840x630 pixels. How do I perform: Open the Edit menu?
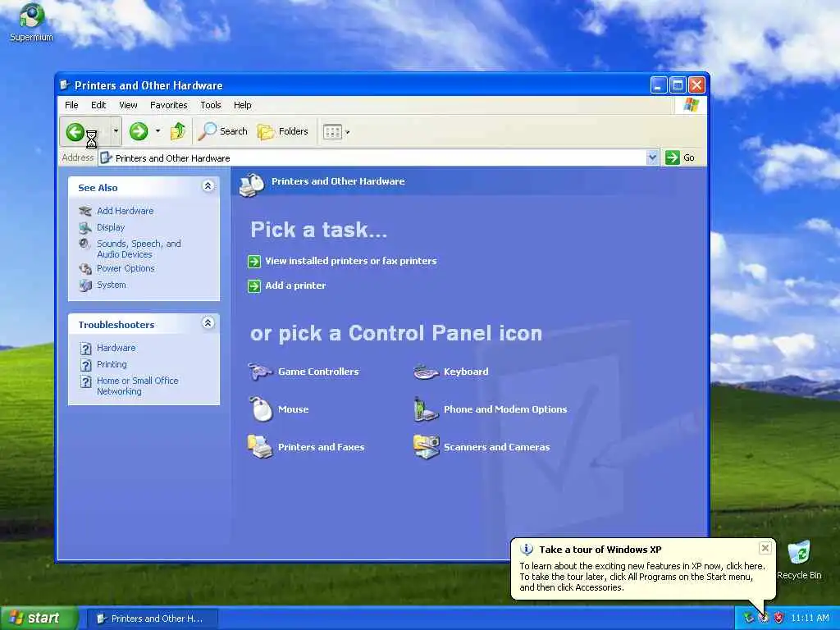click(x=98, y=105)
